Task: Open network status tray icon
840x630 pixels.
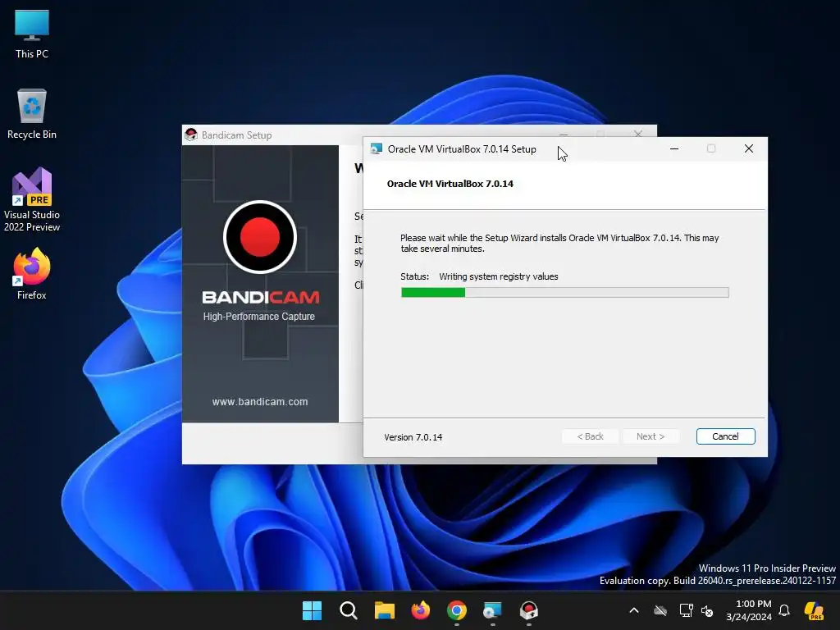Action: point(686,610)
